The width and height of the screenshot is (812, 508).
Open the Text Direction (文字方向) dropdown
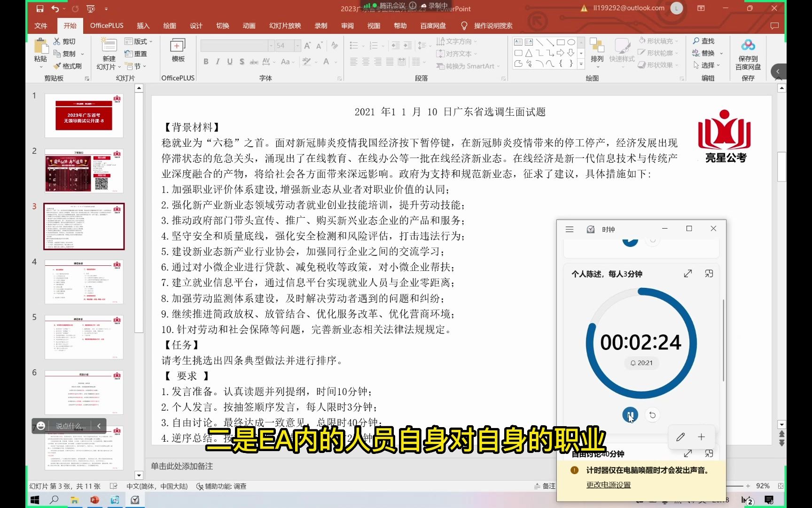click(x=457, y=41)
